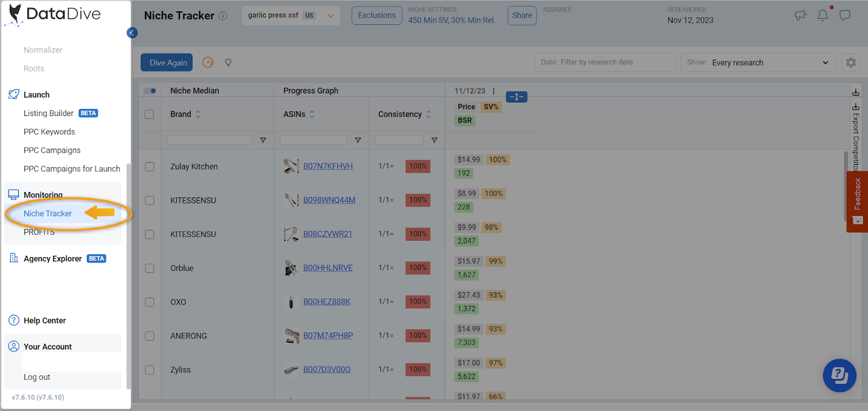Image resolution: width=868 pixels, height=411 pixels.
Task: Open the Normalizer menu item
Action: click(x=43, y=50)
